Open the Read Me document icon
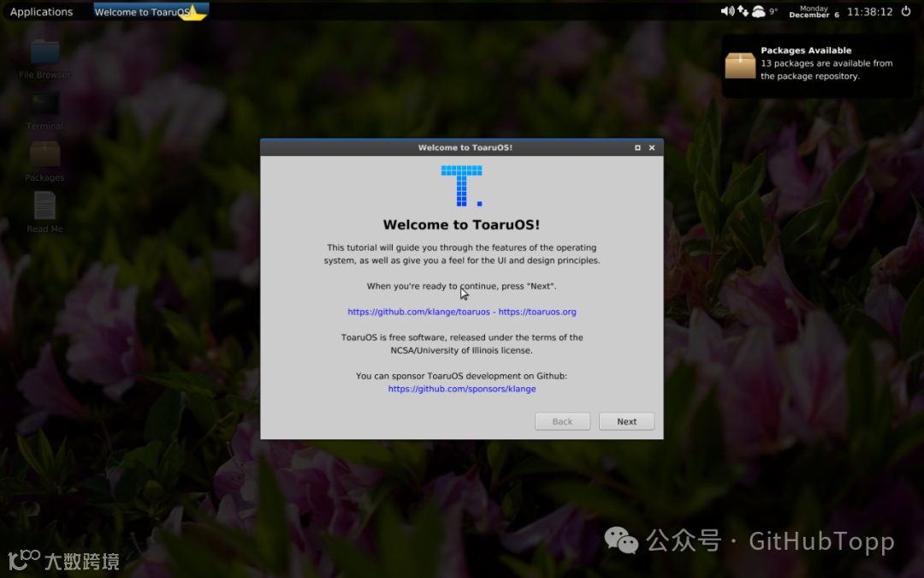 point(44,212)
